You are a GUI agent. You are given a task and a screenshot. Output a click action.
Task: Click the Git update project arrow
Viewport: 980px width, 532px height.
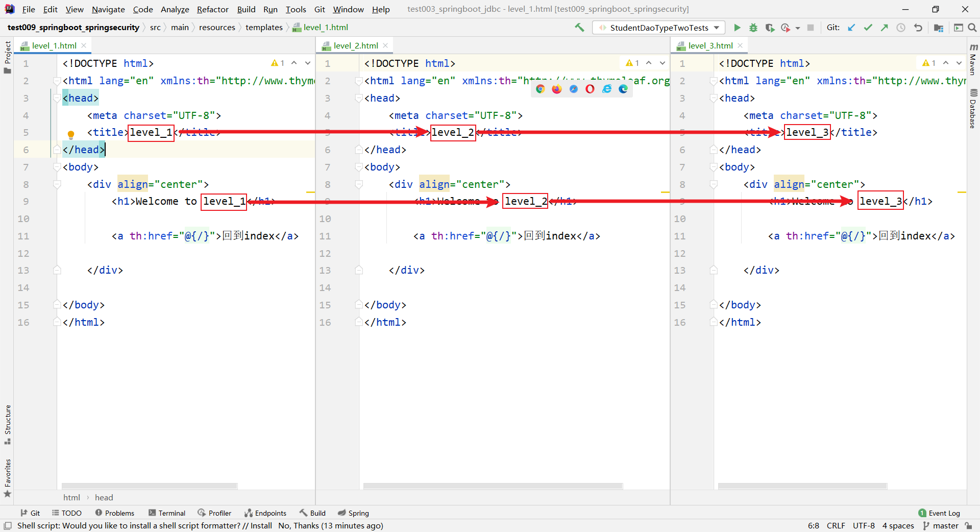851,28
